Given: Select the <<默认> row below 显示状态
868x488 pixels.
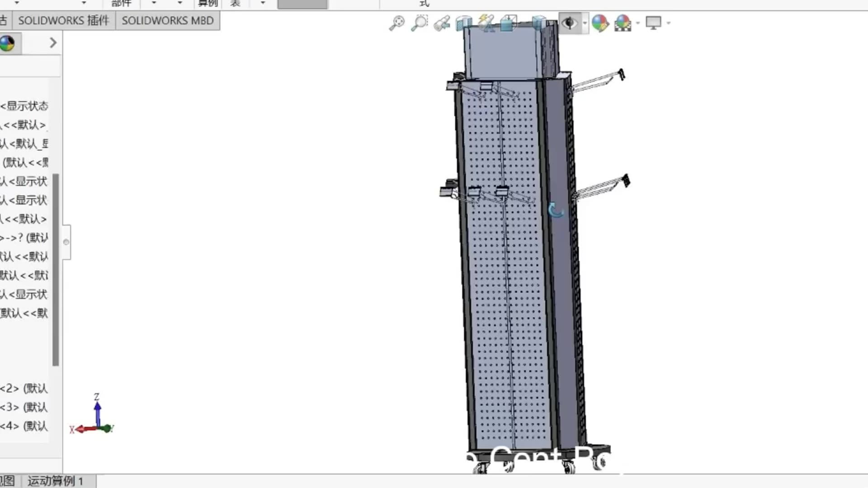Looking at the screenshot, I should click(24, 125).
